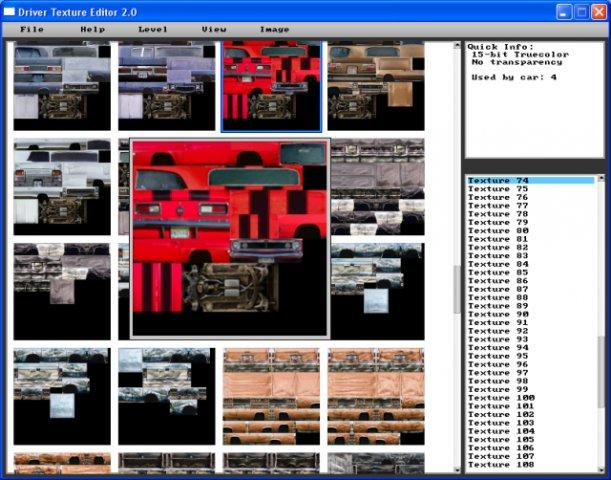Select Texture 91 in the list
Screen dimensions: 611x480
click(531, 323)
